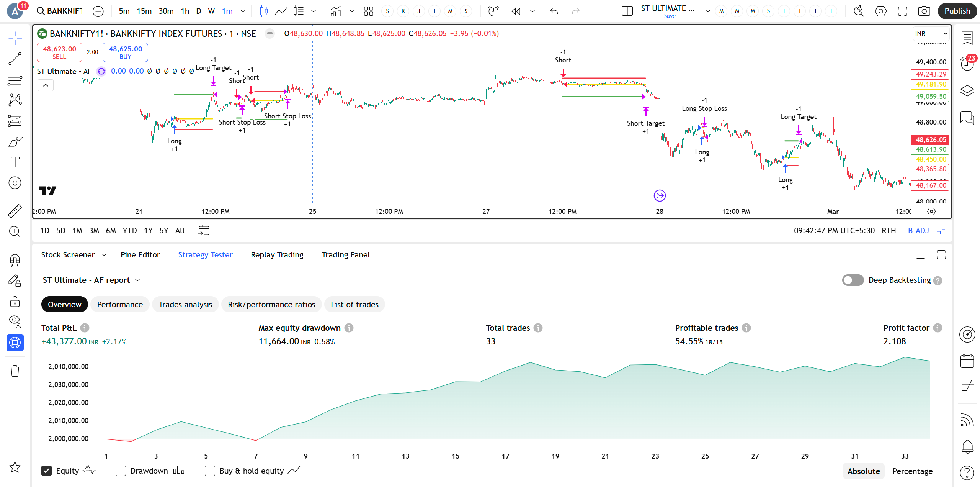
Task: Toggle magnet mode
Action: (15, 261)
